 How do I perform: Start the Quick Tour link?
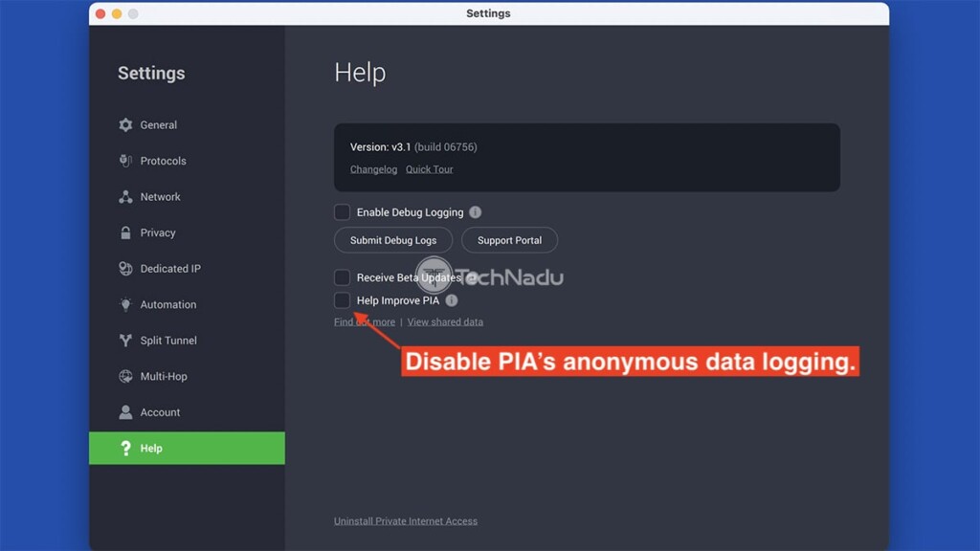pos(430,169)
